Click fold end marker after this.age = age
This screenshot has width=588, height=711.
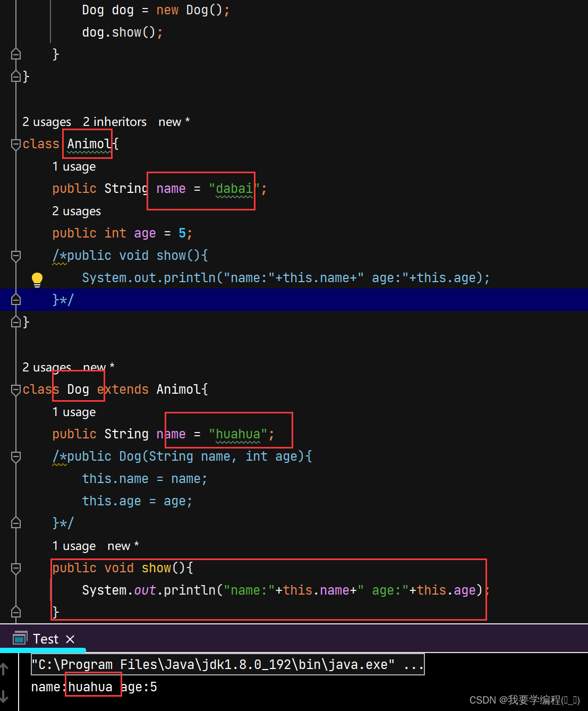click(16, 523)
